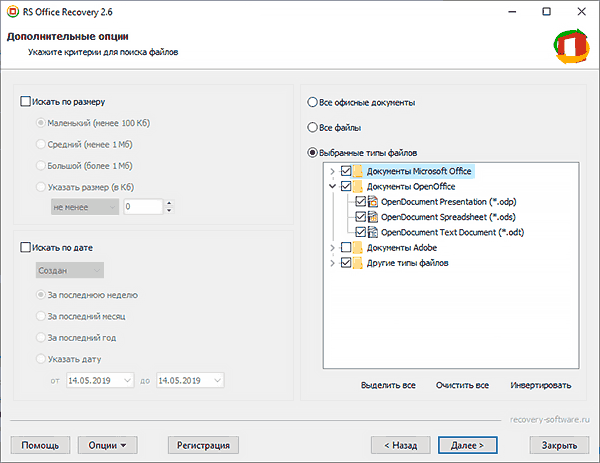This screenshot has width=600, height=463.
Task: Click the OpenDocument Presentation file icon
Action: pos(373,202)
